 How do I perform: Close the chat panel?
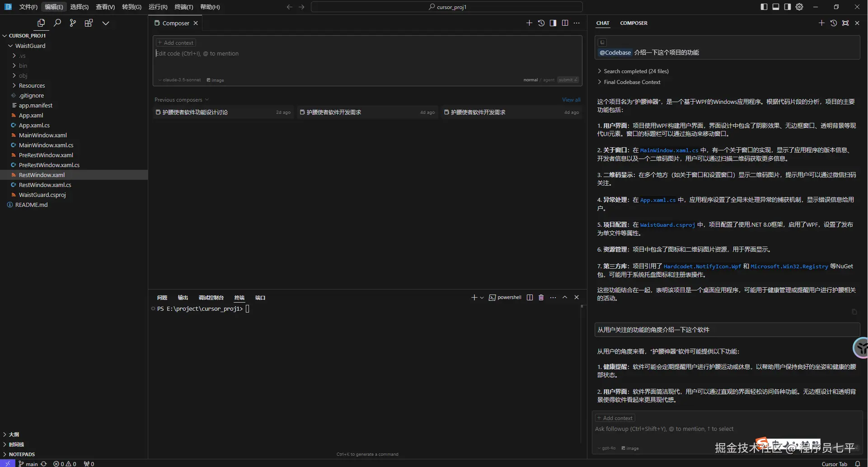click(857, 23)
